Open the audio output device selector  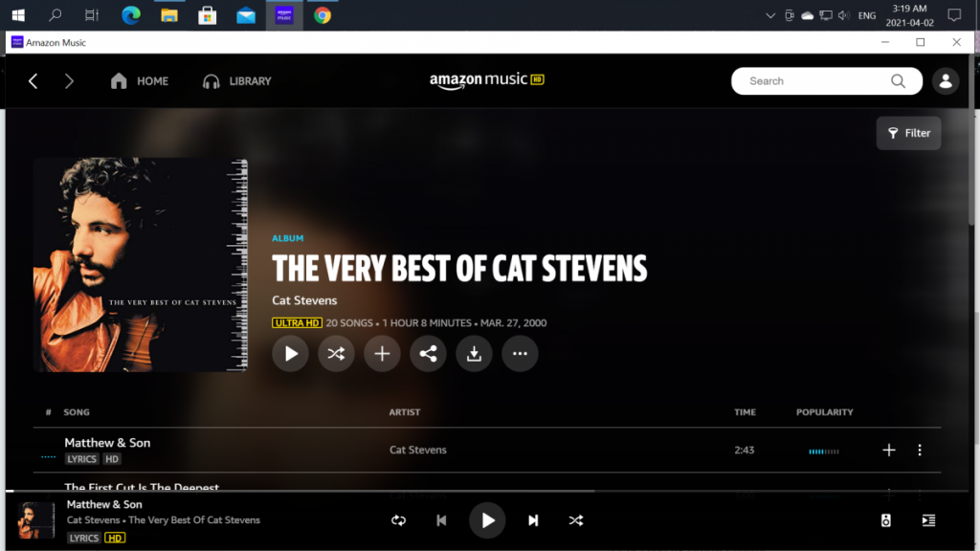(885, 520)
